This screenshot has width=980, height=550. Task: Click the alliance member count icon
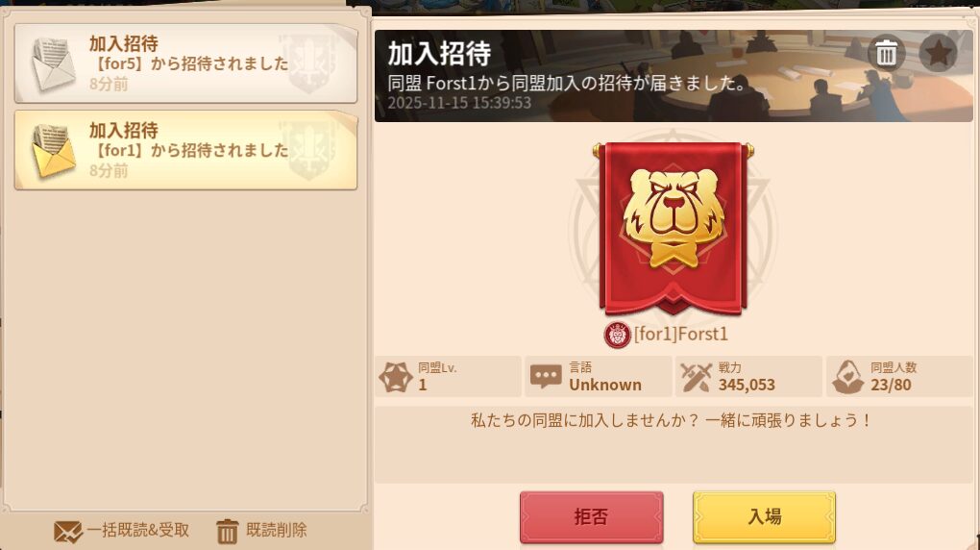tap(848, 377)
